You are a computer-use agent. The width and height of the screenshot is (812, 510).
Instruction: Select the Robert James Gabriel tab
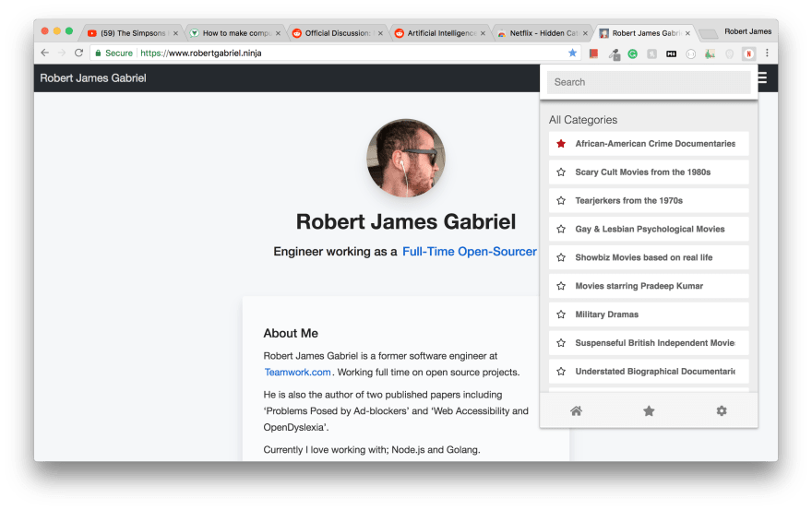coord(645,33)
